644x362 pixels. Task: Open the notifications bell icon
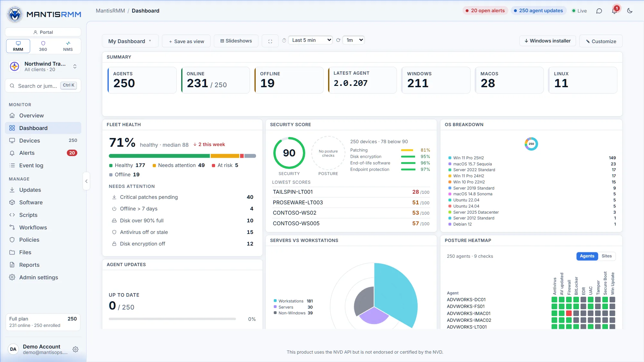tap(614, 11)
